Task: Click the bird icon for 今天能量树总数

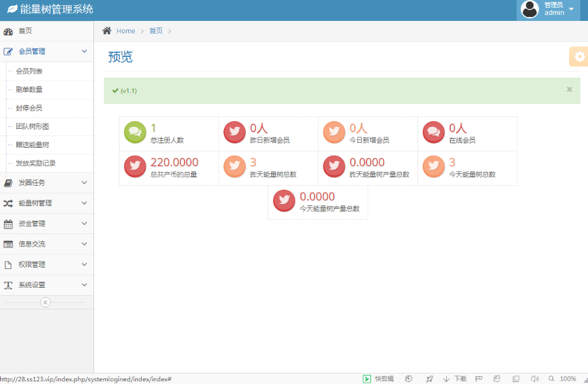Action: [434, 166]
